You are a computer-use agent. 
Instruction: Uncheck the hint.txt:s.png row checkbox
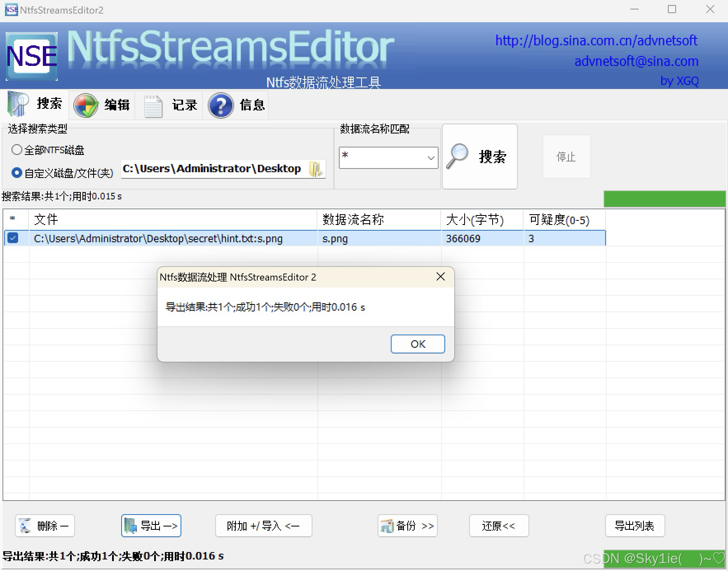[13, 238]
